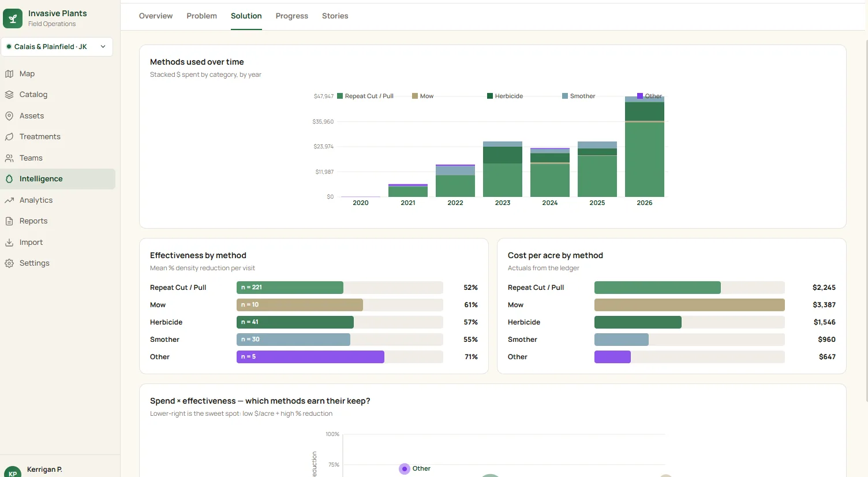Screen dimensions: 868x477
Task: Click the Invasive Plants sprout logo
Action: click(x=13, y=18)
